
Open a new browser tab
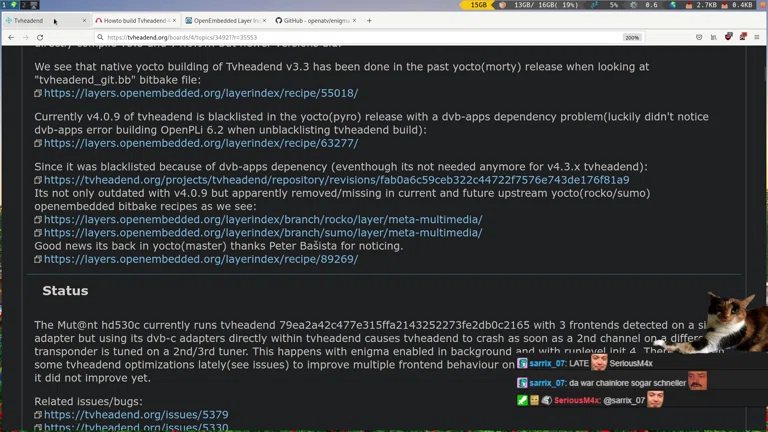coord(369,20)
